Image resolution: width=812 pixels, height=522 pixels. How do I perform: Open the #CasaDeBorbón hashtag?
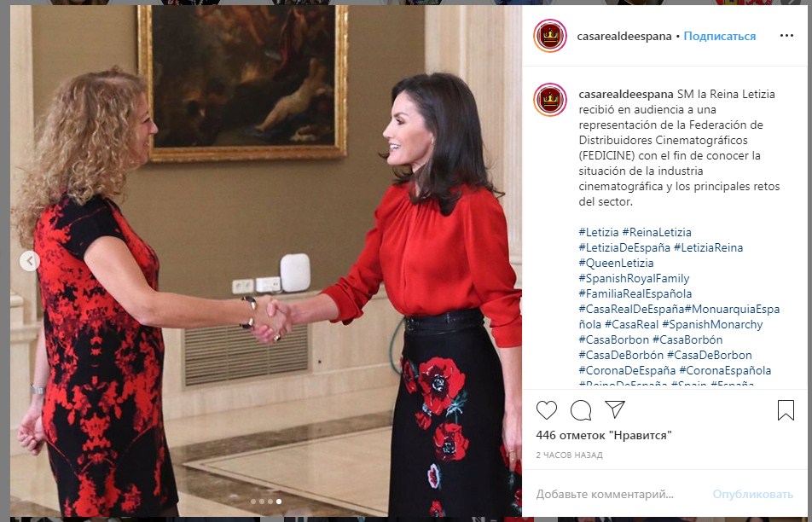pos(621,355)
